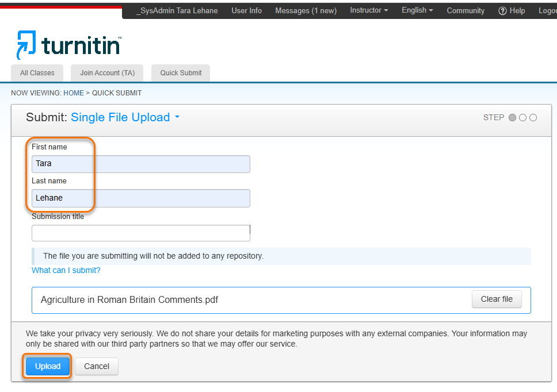Open Help via the question mark icon
The image size is (557, 392).
[x=502, y=11]
